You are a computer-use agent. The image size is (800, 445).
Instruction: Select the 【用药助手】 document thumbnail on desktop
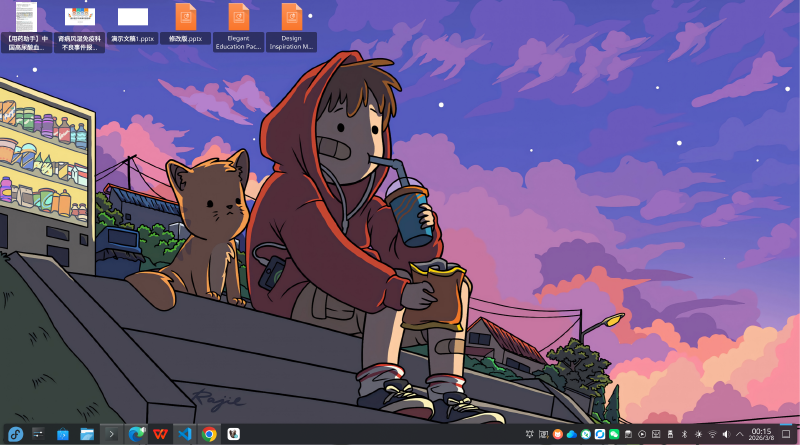coord(27,27)
